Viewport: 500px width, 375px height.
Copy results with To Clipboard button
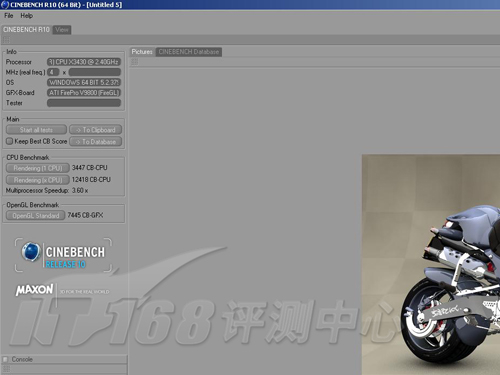96,130
